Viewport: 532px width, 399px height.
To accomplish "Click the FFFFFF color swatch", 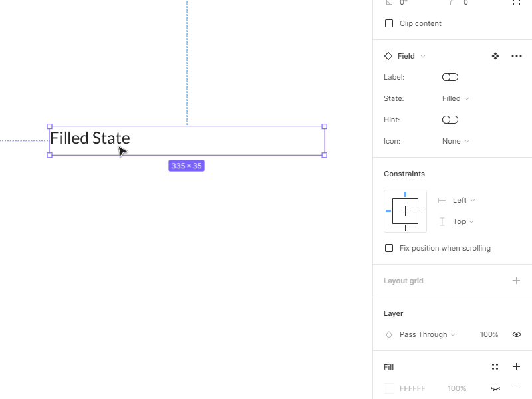I will (389, 388).
